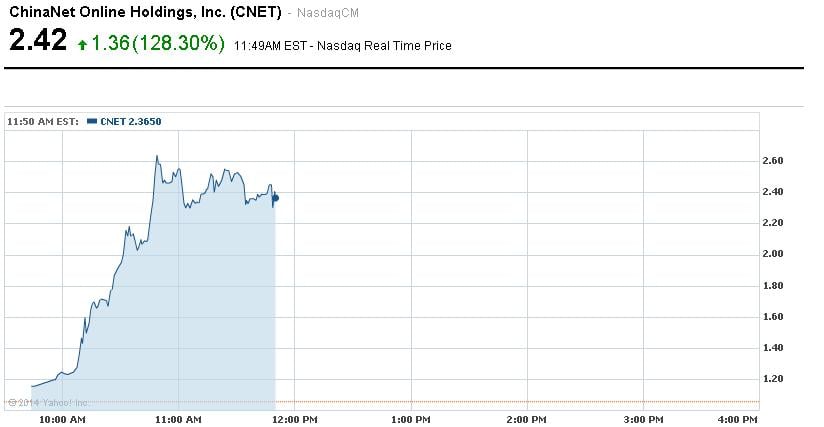This screenshot has width=824, height=427.
Task: Click the 11:00 AM time axis label
Action: coord(180,419)
